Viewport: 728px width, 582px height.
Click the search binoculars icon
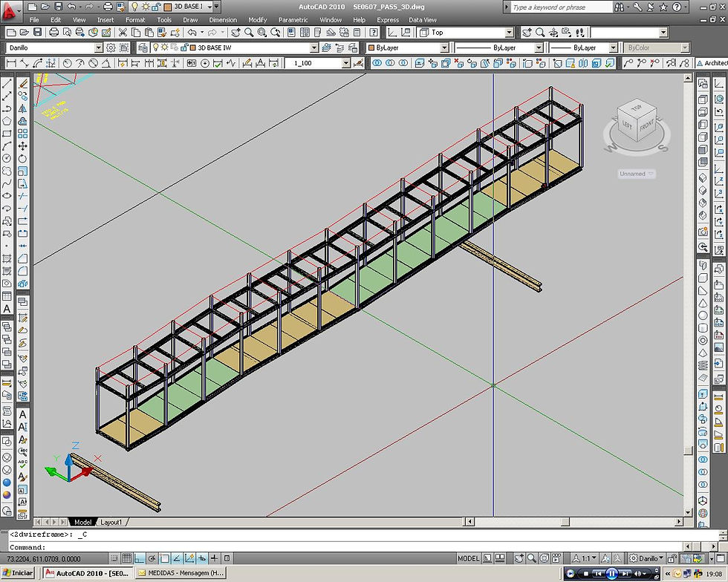(x=620, y=7)
